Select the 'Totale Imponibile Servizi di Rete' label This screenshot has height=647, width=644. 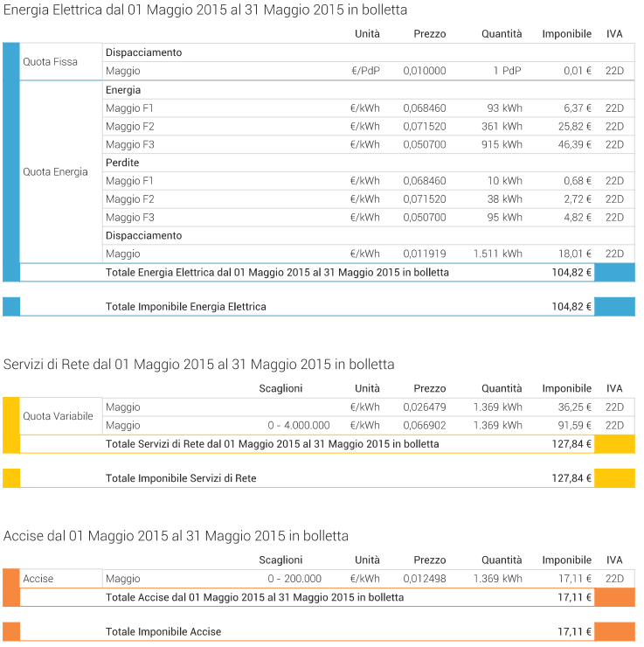pos(181,478)
